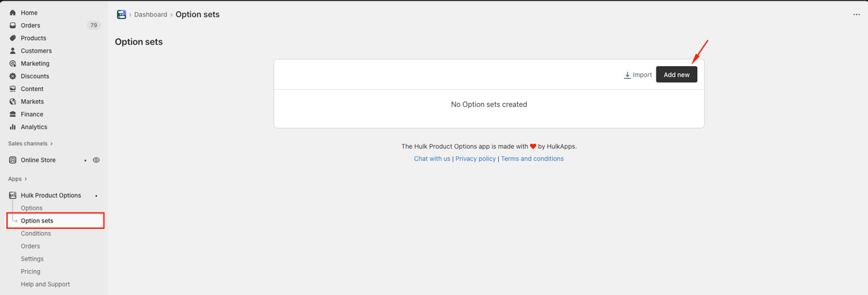The image size is (868, 295).
Task: Open Discounts via its percent badge icon
Action: coord(13,76)
